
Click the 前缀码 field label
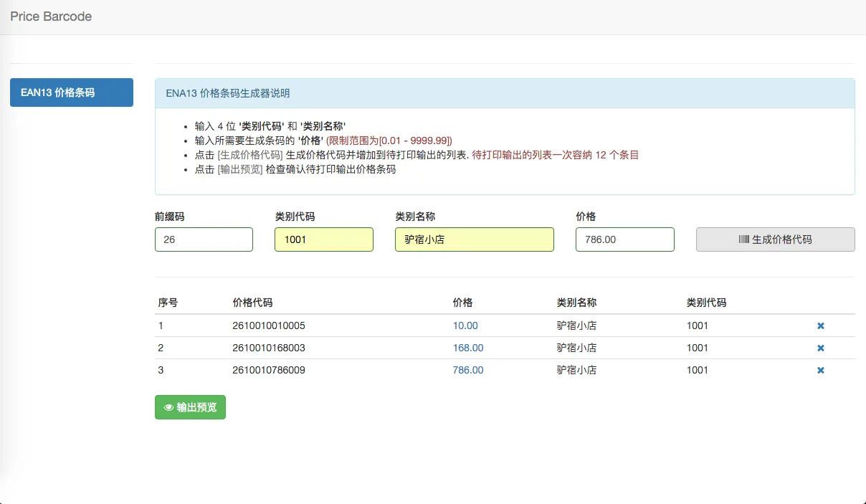click(169, 216)
